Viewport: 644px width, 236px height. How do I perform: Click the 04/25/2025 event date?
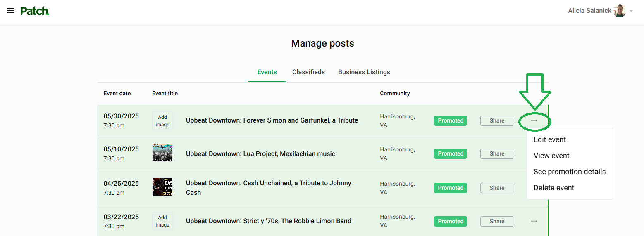(121, 183)
